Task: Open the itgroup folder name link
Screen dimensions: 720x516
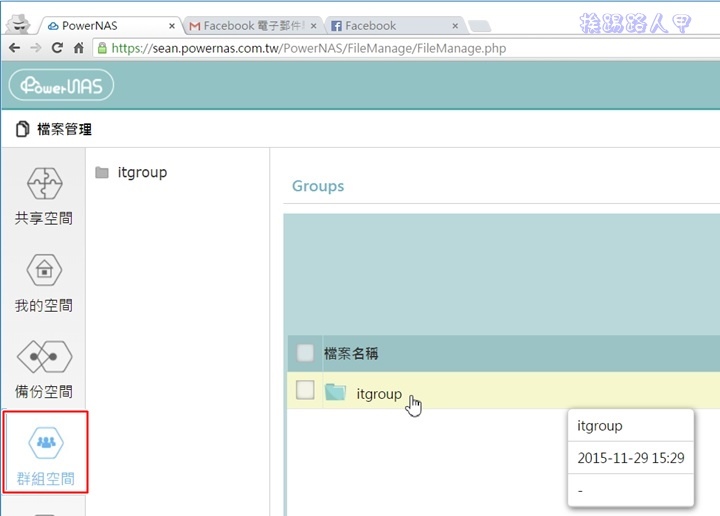Action: [x=379, y=394]
